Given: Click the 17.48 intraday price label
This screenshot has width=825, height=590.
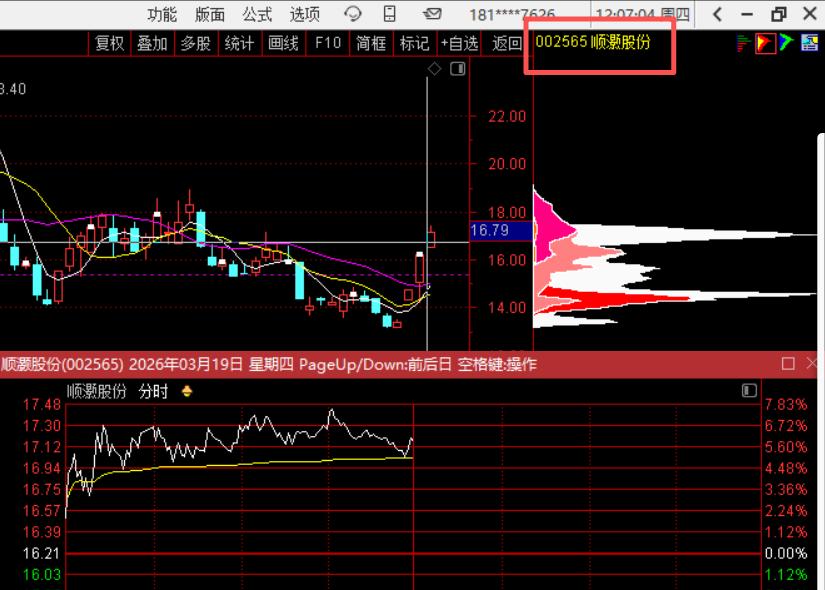Looking at the screenshot, I should 42,404.
